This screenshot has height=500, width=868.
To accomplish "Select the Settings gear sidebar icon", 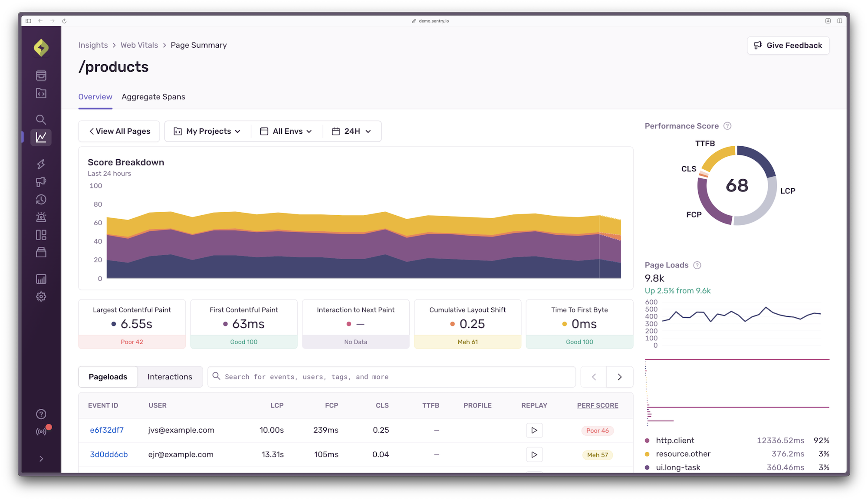I will tap(41, 296).
